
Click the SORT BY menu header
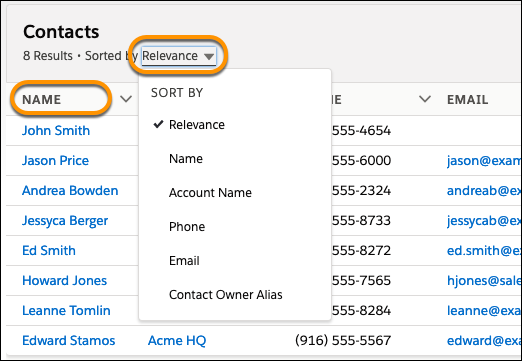pyautogui.click(x=177, y=93)
